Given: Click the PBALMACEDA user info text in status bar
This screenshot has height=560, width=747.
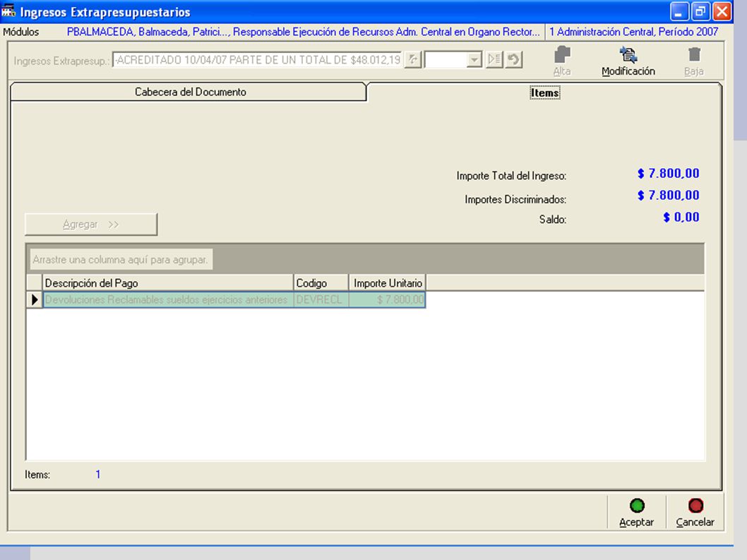Looking at the screenshot, I should [x=304, y=32].
